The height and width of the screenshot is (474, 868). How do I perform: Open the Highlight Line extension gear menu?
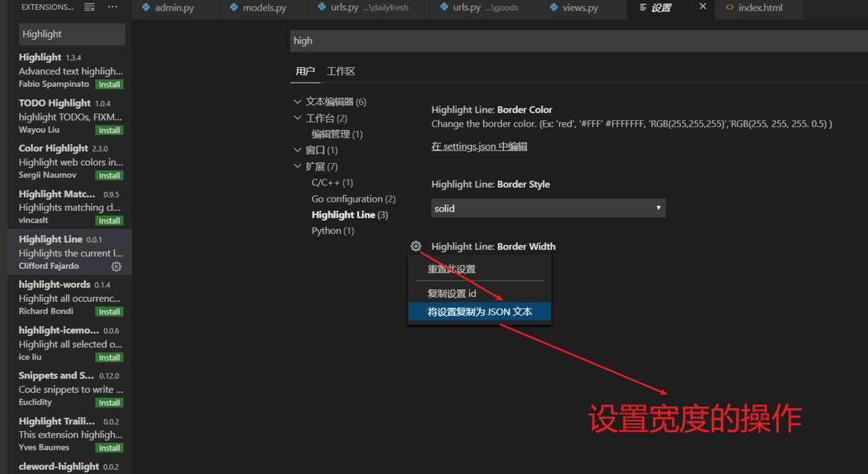pyautogui.click(x=116, y=266)
